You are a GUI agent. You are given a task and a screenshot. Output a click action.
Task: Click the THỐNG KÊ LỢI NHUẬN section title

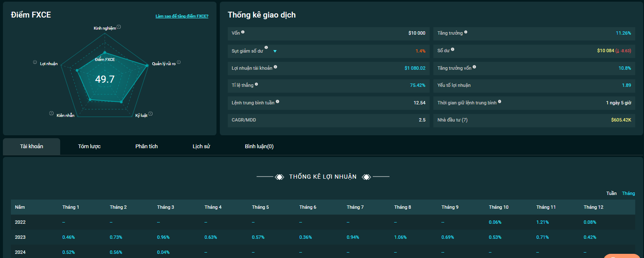click(323, 177)
